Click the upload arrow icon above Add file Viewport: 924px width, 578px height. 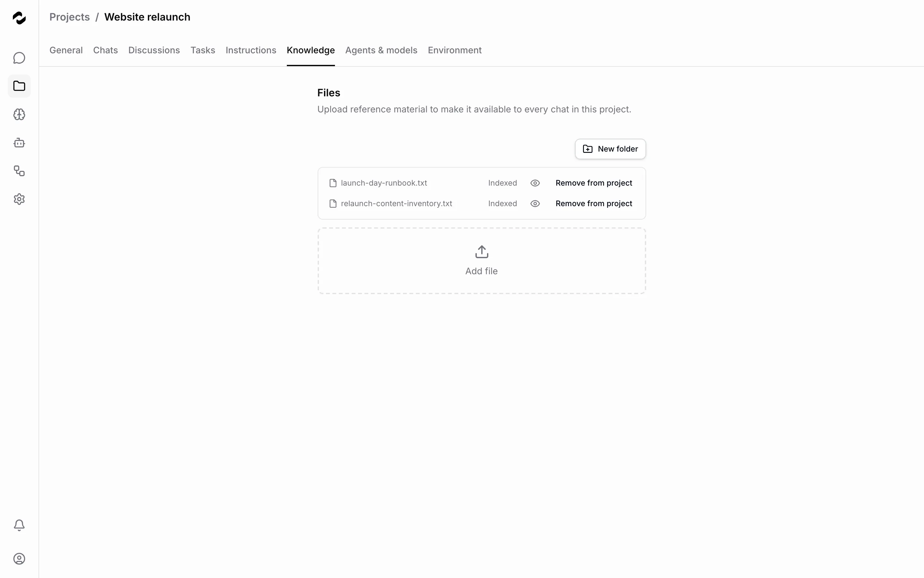click(x=482, y=252)
